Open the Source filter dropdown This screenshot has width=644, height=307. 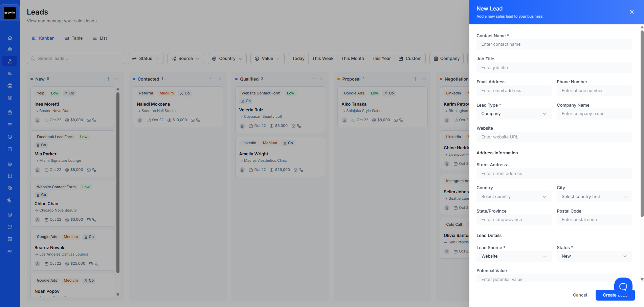185,59
